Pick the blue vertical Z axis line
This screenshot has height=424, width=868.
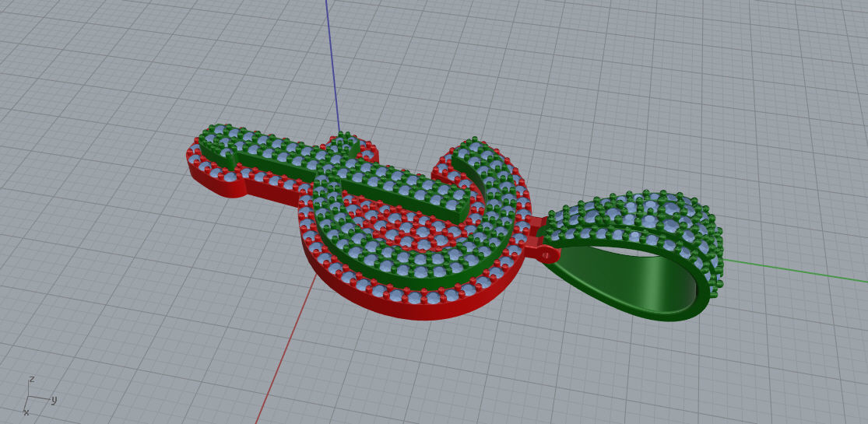tap(332, 66)
